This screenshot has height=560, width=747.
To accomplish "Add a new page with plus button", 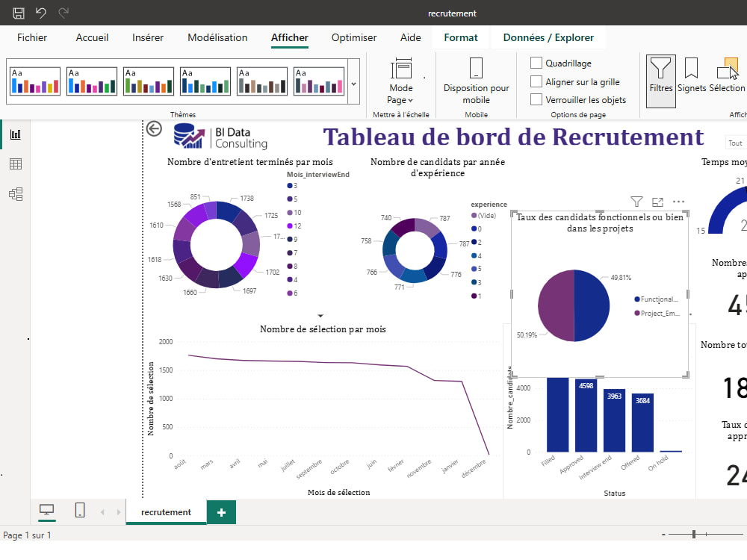I will point(222,512).
